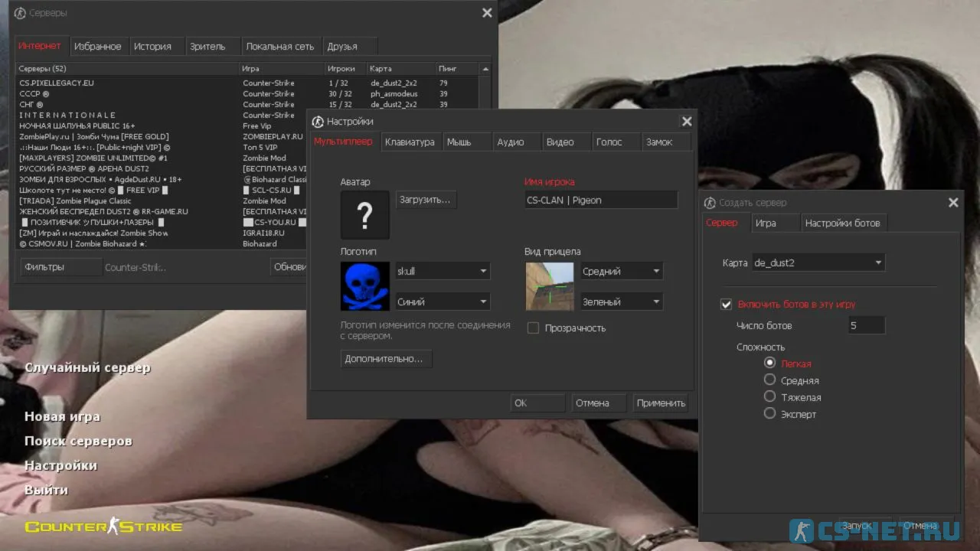Expand the skull logo dropdown

[442, 271]
